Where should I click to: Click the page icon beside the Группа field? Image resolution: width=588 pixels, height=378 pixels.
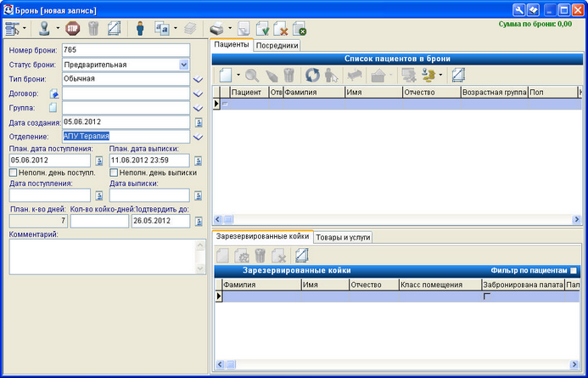pos(53,108)
